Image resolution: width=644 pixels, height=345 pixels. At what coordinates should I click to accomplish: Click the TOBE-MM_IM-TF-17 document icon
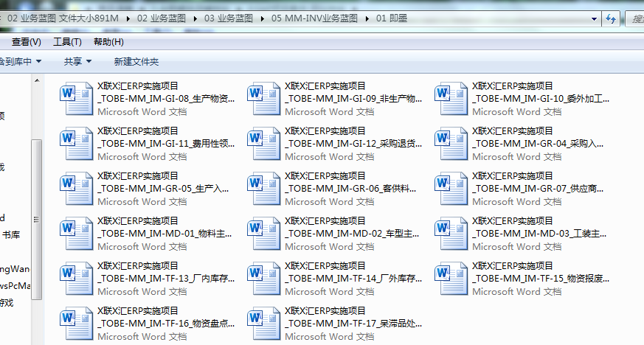coord(263,324)
